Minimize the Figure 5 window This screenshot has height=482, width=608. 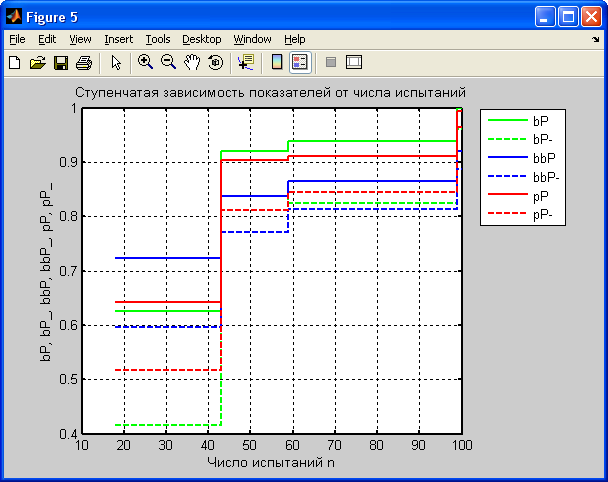click(x=545, y=17)
